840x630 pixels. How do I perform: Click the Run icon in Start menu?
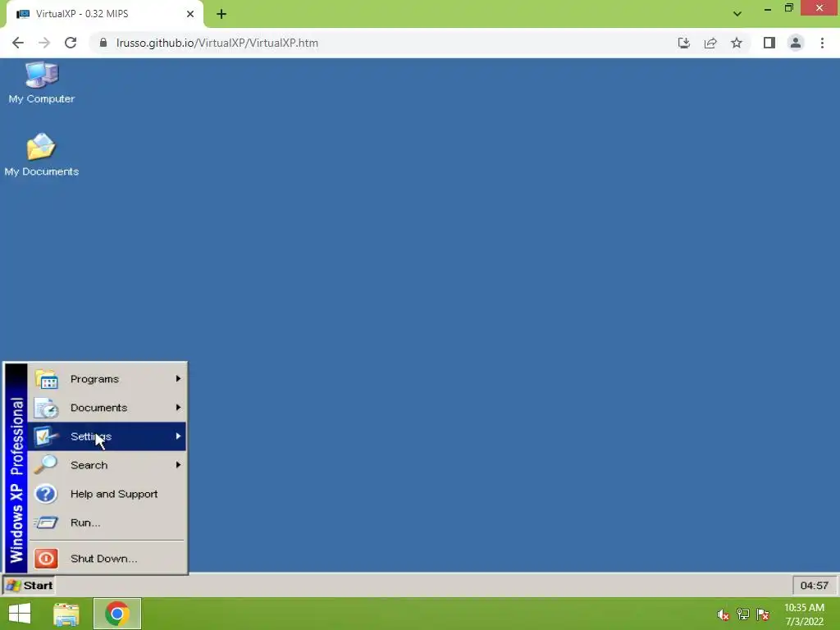[46, 523]
